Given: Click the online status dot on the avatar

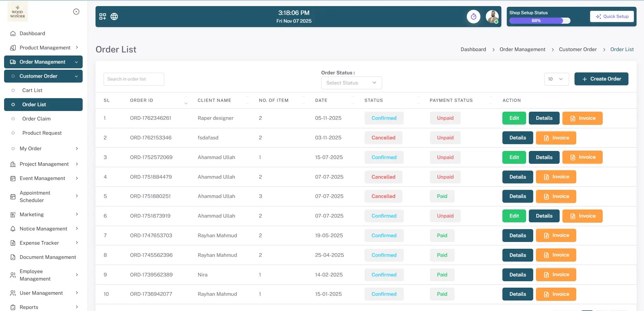Looking at the screenshot, I should pyautogui.click(x=496, y=21).
